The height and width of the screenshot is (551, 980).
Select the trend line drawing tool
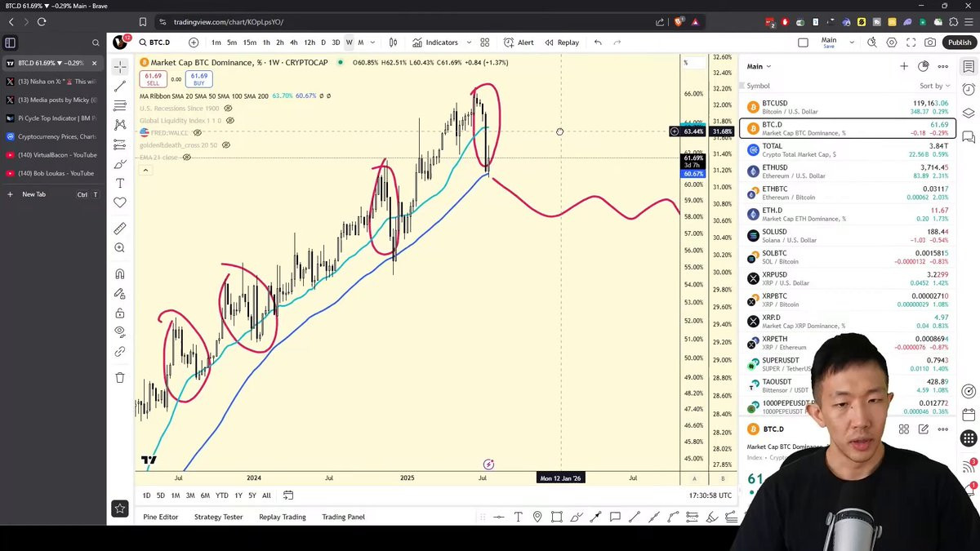click(120, 86)
